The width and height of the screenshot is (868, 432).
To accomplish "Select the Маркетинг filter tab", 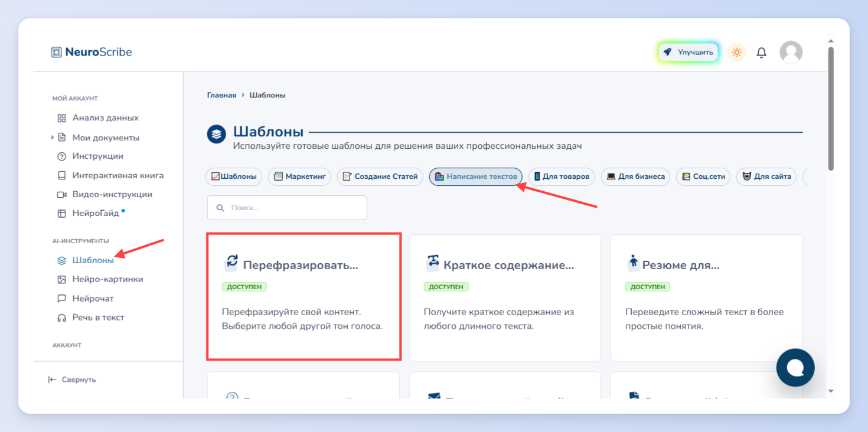I will pos(299,176).
